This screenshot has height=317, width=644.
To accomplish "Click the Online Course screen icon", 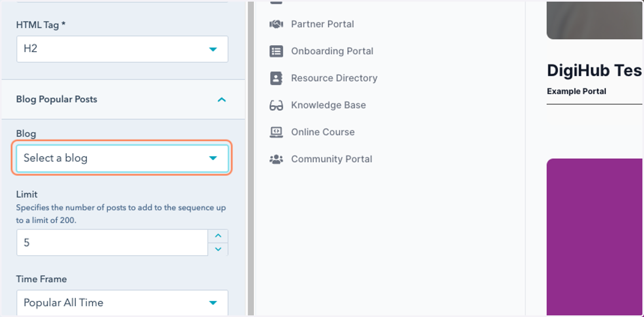I will (276, 132).
